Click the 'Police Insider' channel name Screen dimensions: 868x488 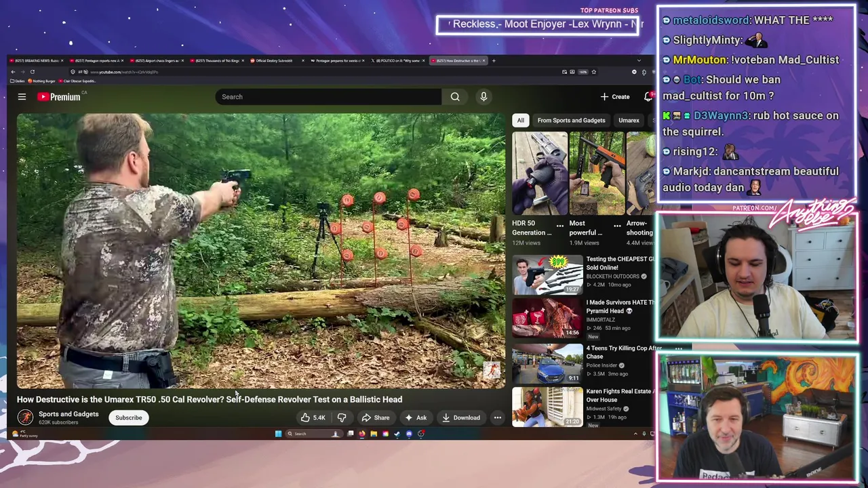[x=602, y=365]
